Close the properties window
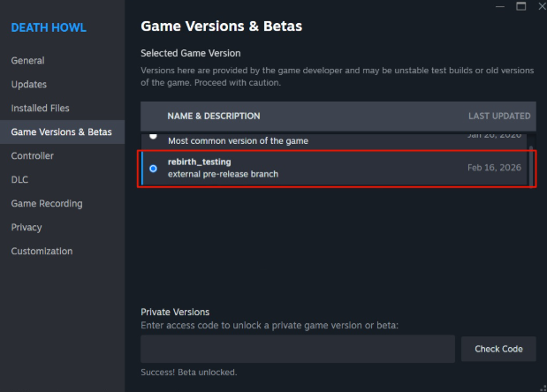Image resolution: width=547 pixels, height=392 pixels. 538,7
